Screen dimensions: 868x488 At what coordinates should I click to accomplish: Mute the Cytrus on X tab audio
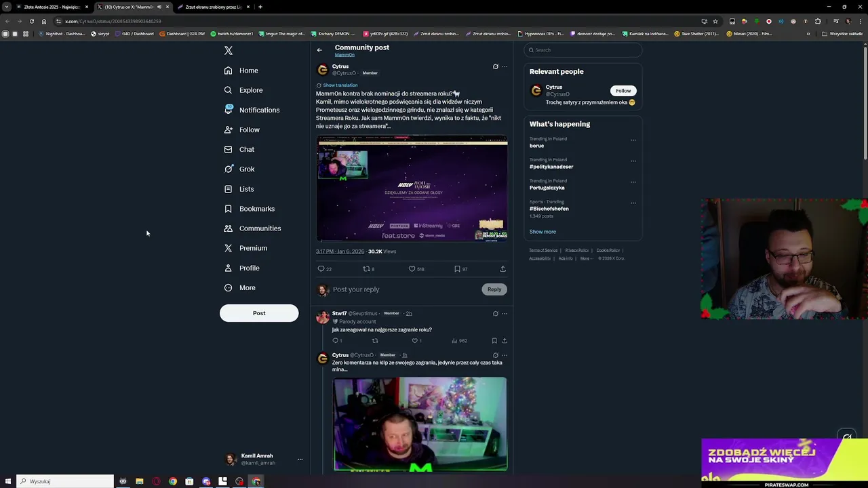[159, 7]
